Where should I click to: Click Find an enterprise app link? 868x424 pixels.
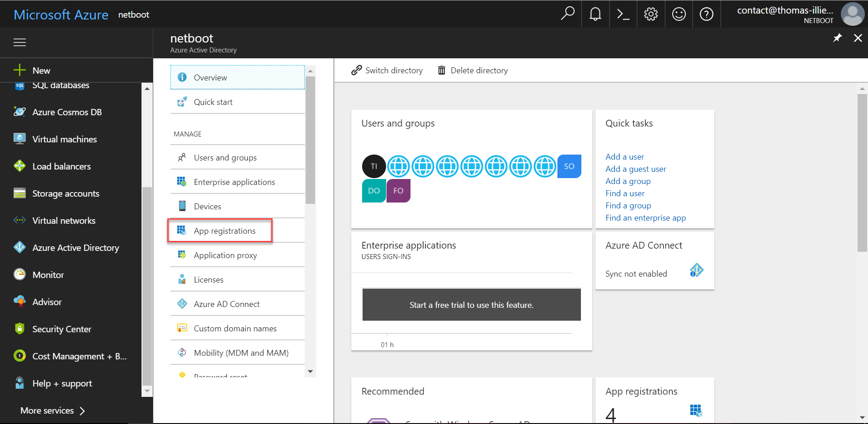pos(646,218)
